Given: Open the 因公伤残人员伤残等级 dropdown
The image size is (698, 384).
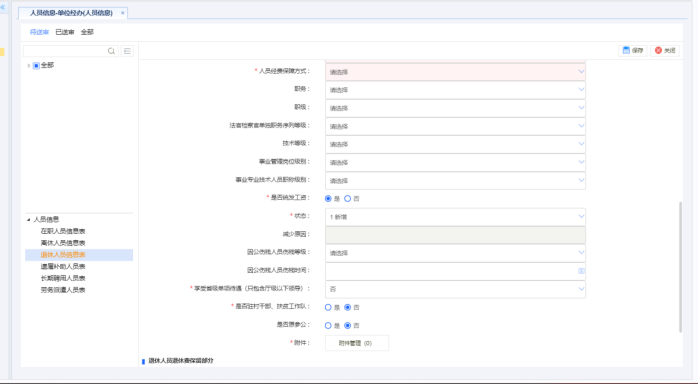Looking at the screenshot, I should 455,253.
